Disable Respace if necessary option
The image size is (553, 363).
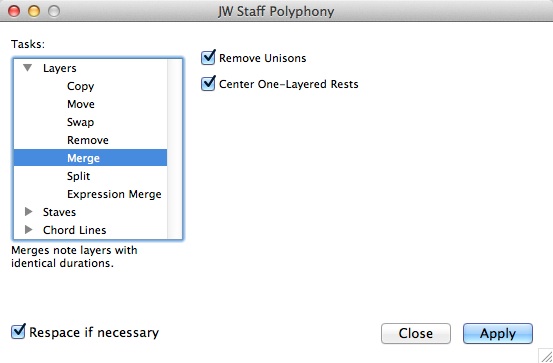[18, 332]
